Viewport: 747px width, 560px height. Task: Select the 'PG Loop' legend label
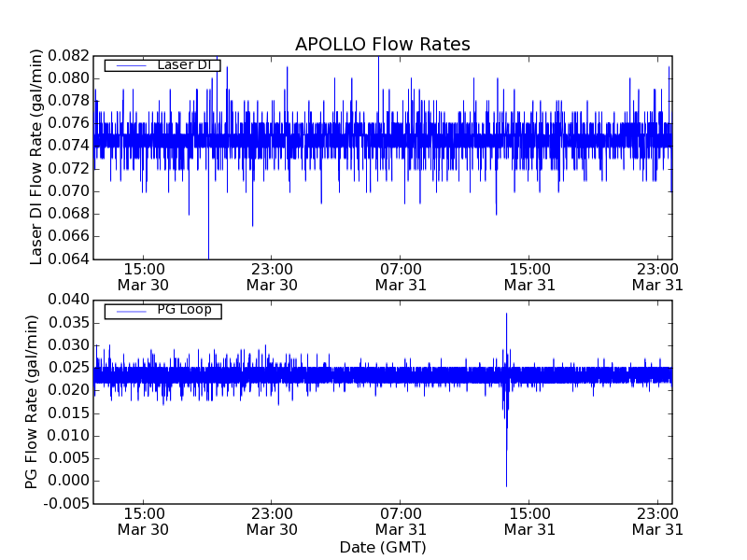click(x=184, y=310)
